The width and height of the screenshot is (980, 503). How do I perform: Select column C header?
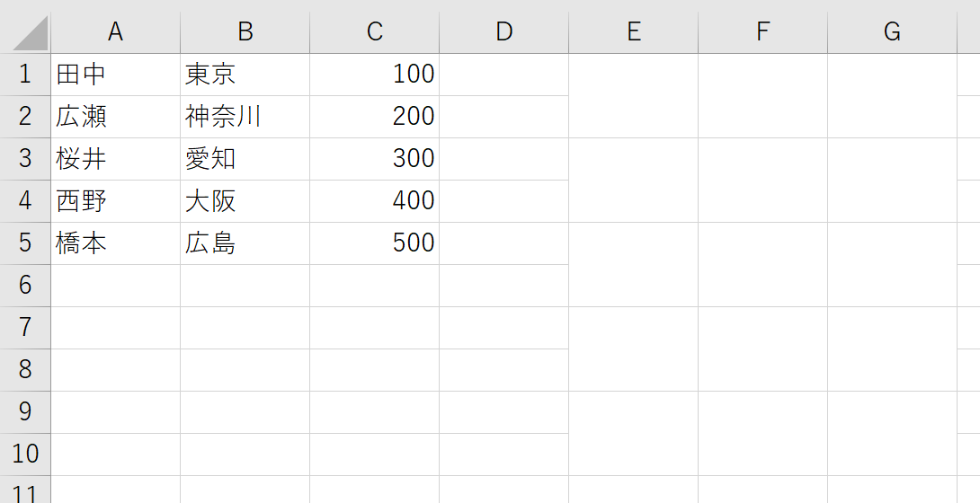[374, 32]
